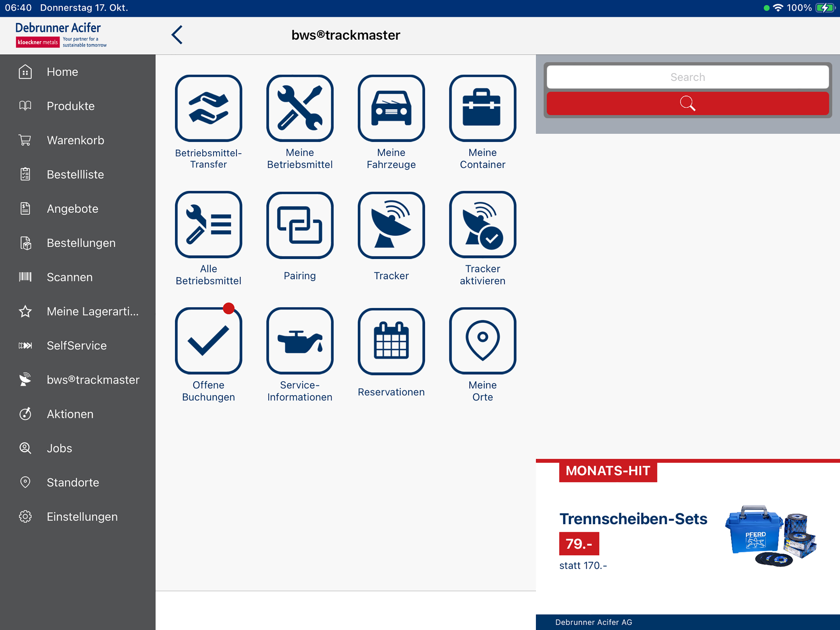840x630 pixels.
Task: Open Reservationen calendar icon
Action: [391, 341]
